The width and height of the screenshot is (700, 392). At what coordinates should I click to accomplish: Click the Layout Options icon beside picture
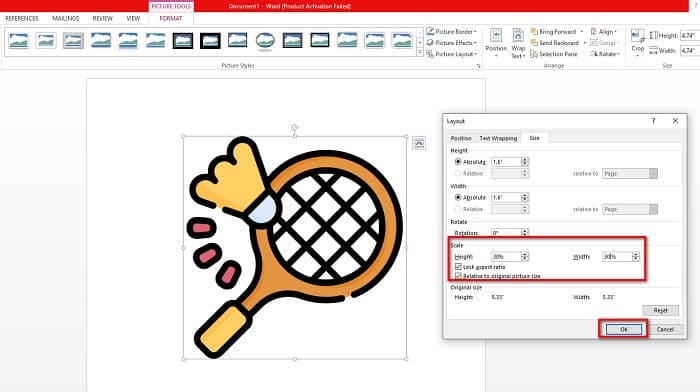pos(419,143)
